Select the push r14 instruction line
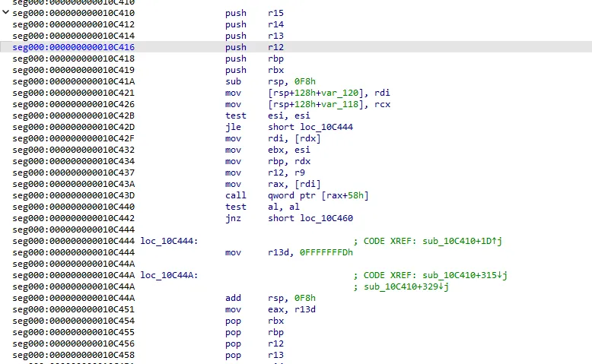The height and width of the screenshot is (364, 592). [254, 24]
